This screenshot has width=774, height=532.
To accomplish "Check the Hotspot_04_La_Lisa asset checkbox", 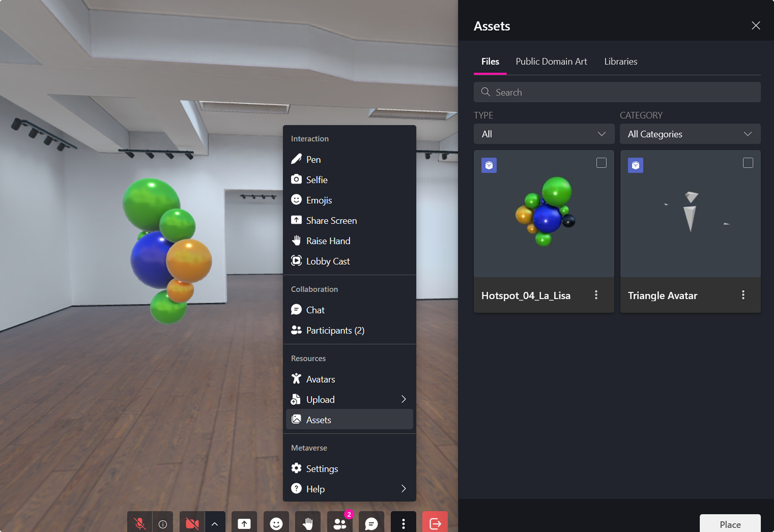I will click(601, 163).
